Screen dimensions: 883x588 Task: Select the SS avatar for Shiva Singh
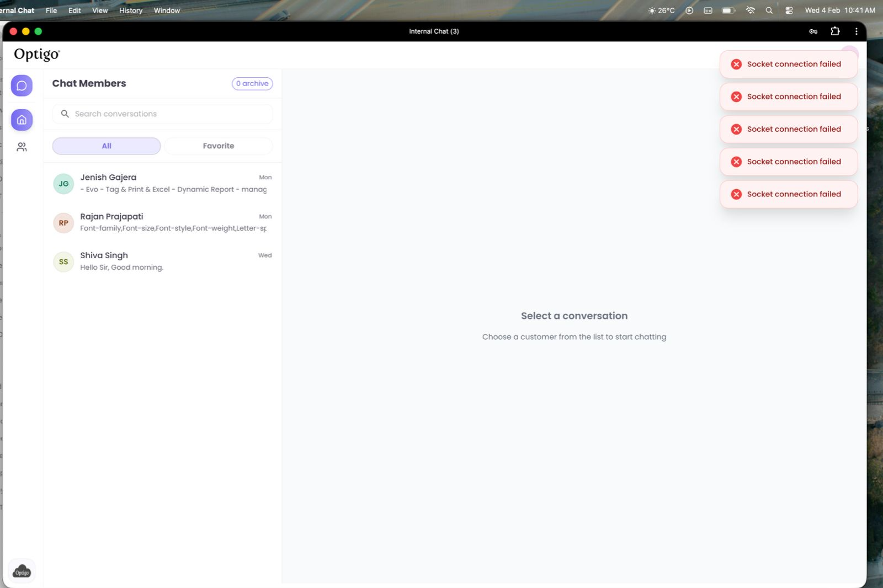[x=63, y=261]
